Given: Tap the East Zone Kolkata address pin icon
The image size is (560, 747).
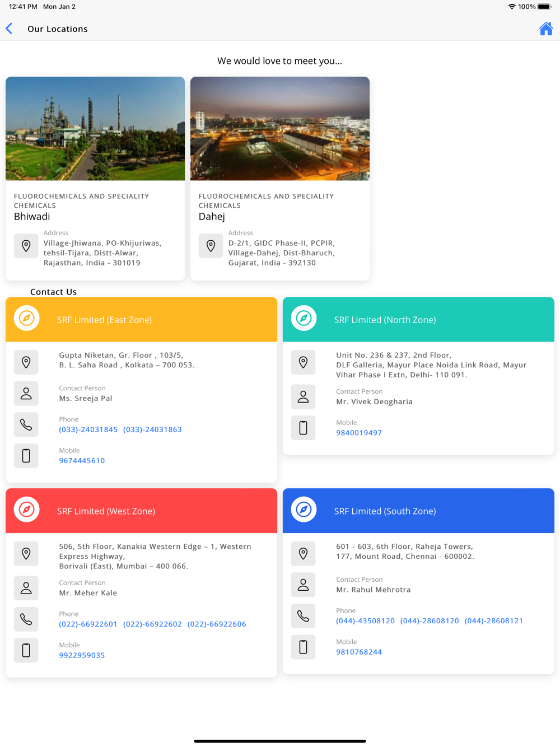Looking at the screenshot, I should click(x=26, y=362).
